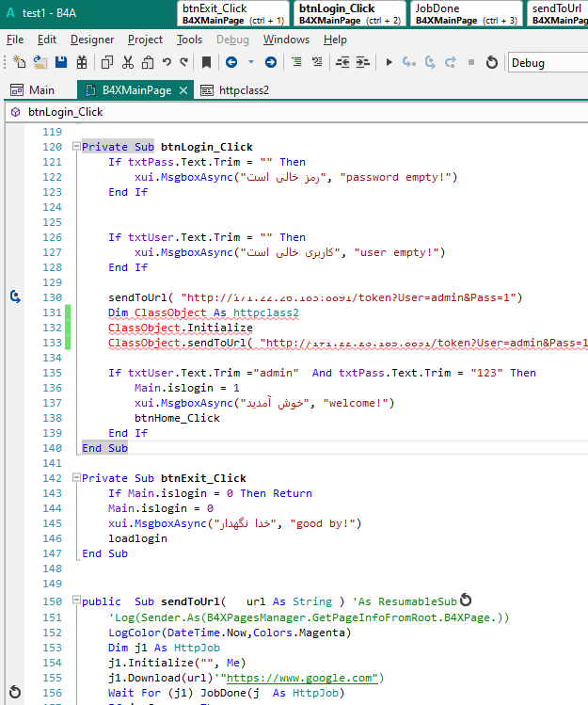Click the Restart circular arrow icon
Image resolution: width=588 pixels, height=705 pixels.
(491, 62)
